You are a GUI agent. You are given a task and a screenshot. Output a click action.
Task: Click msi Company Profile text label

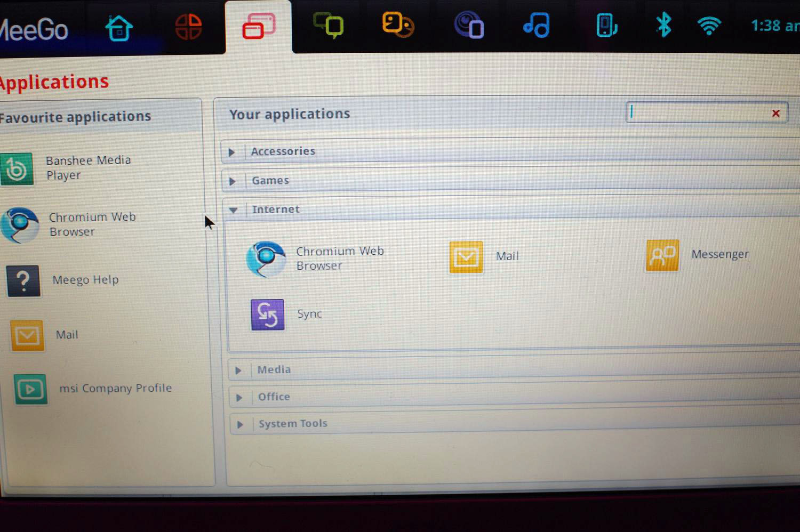pyautogui.click(x=115, y=388)
